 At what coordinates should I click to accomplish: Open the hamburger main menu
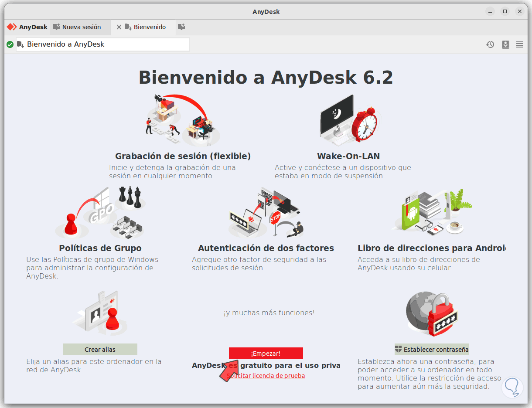pyautogui.click(x=520, y=44)
